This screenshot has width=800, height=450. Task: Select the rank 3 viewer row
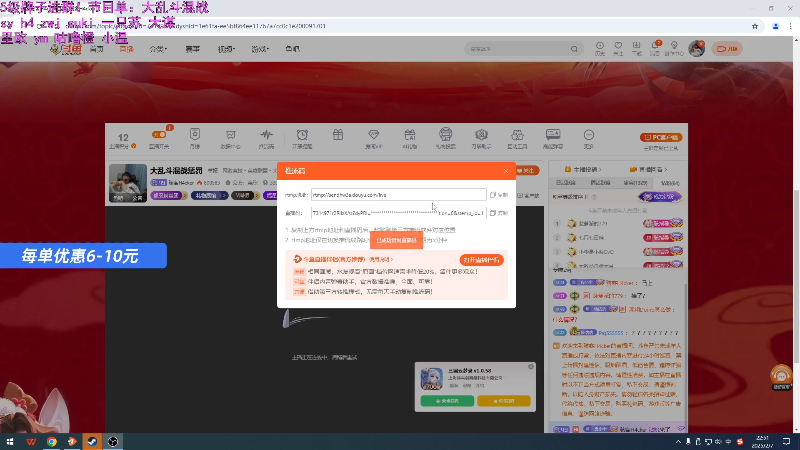point(617,252)
